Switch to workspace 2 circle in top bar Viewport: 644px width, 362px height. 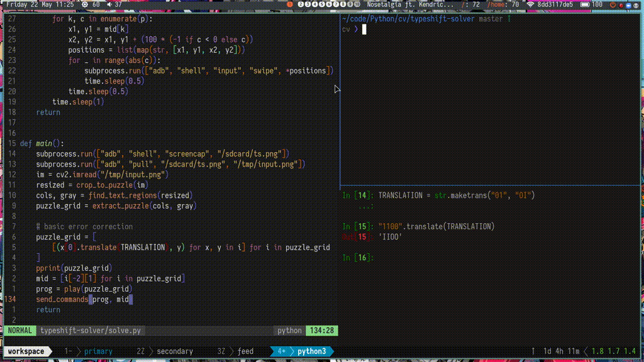coord(301,4)
